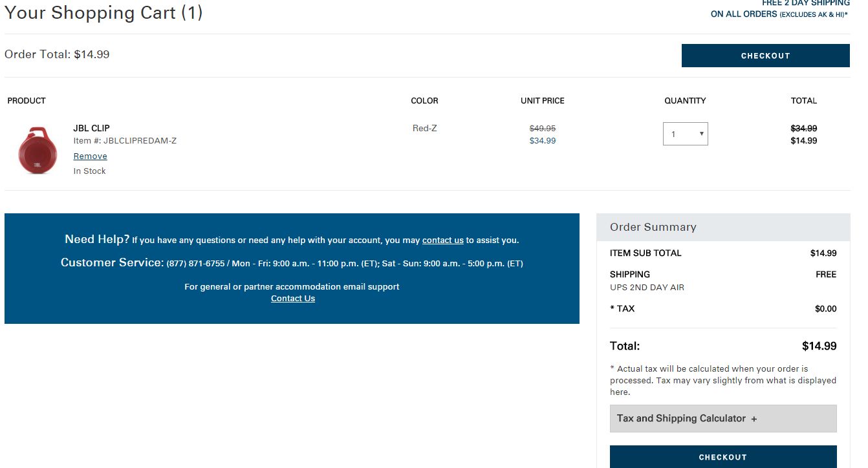The width and height of the screenshot is (868, 468).
Task: Select the item number JBLCLIPREDAM-Z text
Action: click(x=140, y=141)
